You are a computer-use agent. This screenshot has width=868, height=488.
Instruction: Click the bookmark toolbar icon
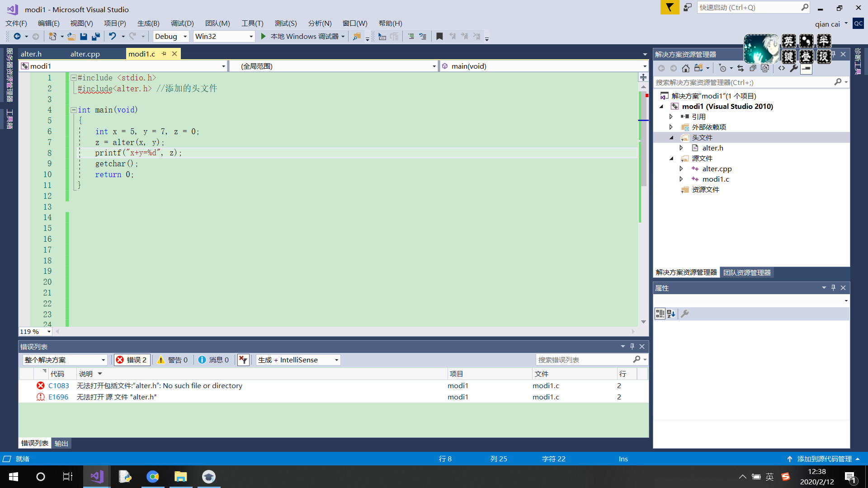coord(439,37)
